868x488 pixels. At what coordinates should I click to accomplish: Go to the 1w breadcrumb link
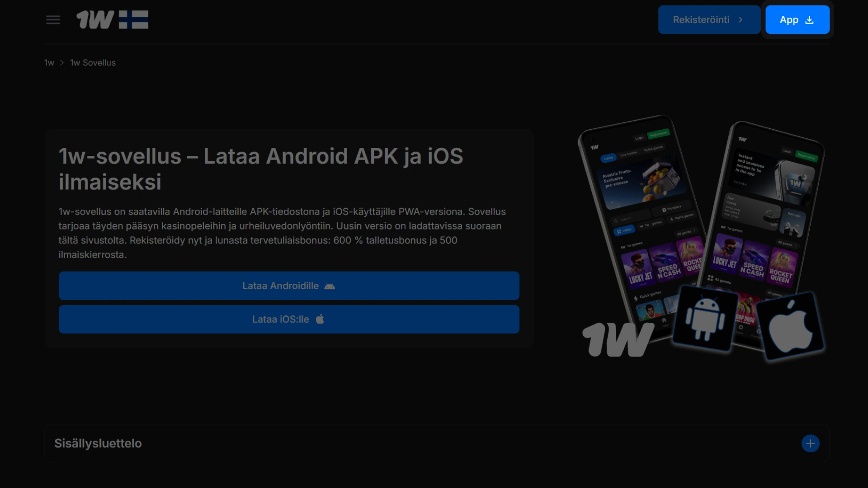(x=49, y=63)
